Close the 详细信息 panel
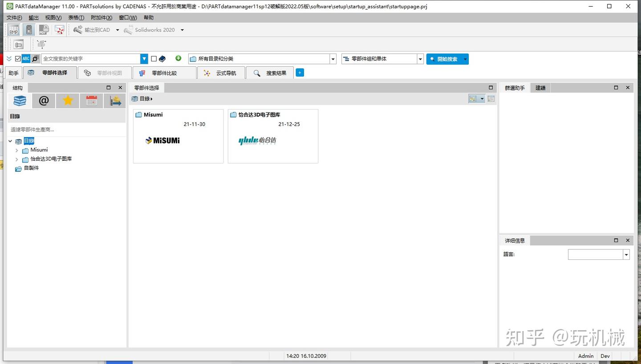Screen dimensions: 641x364 click(628, 240)
